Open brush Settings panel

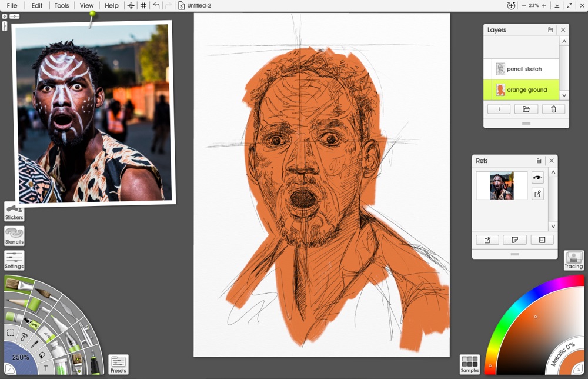[x=14, y=261]
